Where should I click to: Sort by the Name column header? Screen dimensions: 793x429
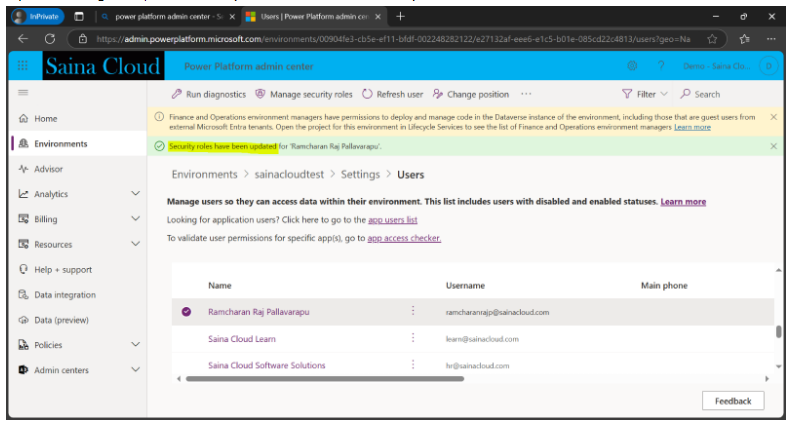coord(219,285)
